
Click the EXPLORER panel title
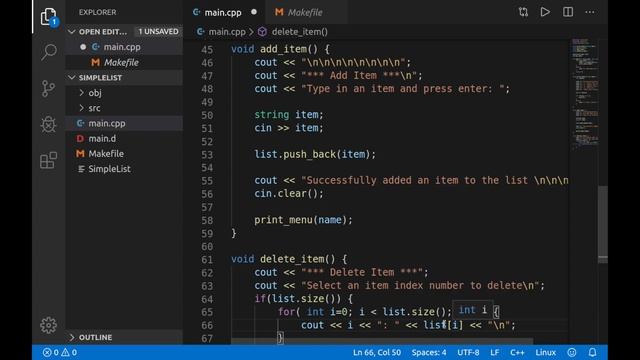pos(98,12)
